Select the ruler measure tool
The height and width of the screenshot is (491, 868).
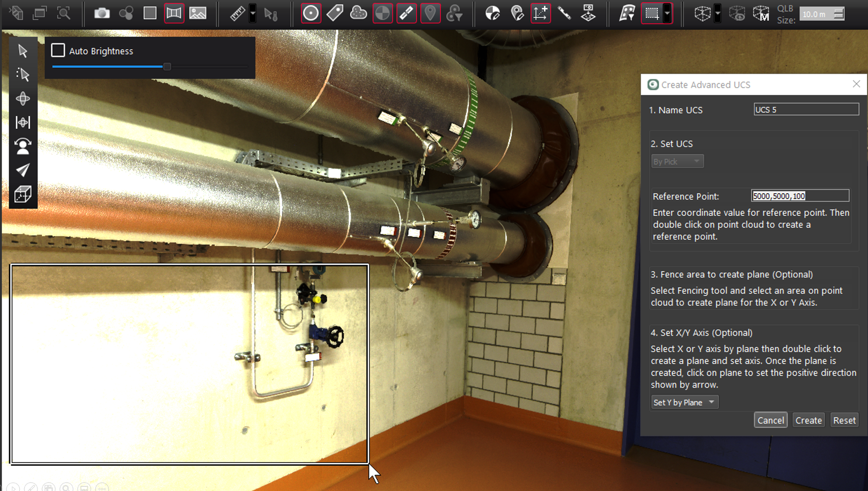(237, 13)
